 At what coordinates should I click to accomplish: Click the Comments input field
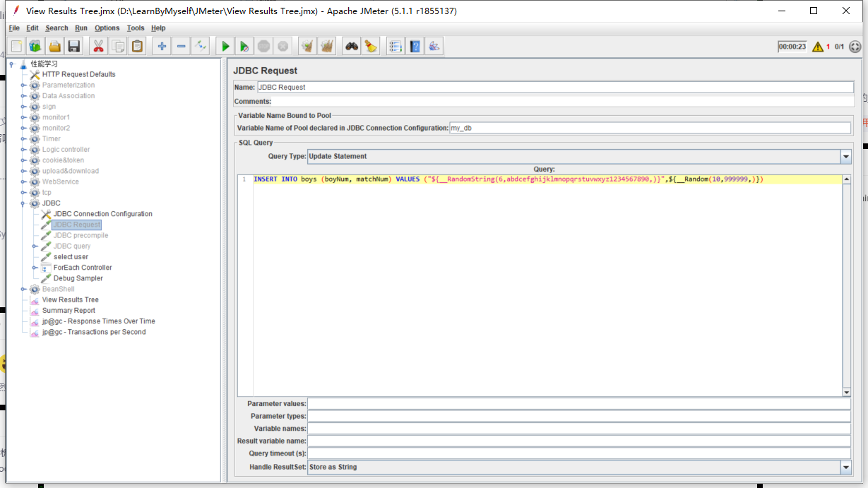click(x=564, y=102)
